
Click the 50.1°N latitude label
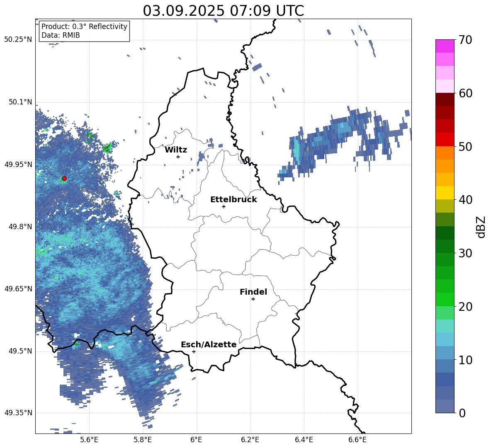[20, 102]
